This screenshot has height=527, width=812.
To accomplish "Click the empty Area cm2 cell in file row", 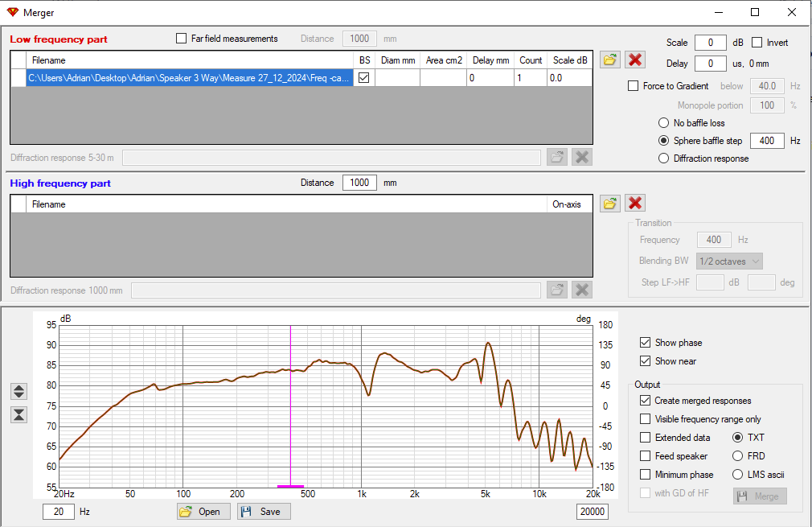I will click(443, 78).
